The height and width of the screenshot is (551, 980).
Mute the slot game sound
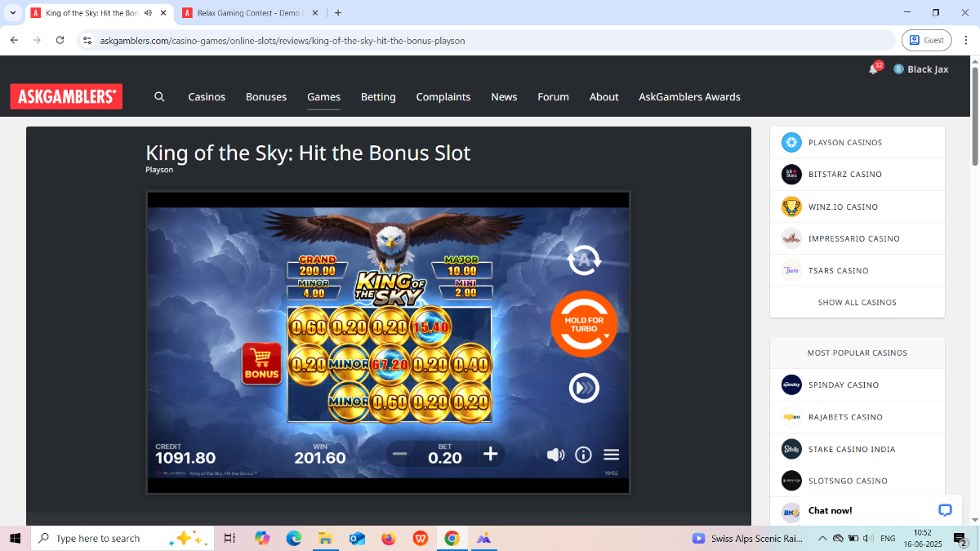pyautogui.click(x=555, y=455)
